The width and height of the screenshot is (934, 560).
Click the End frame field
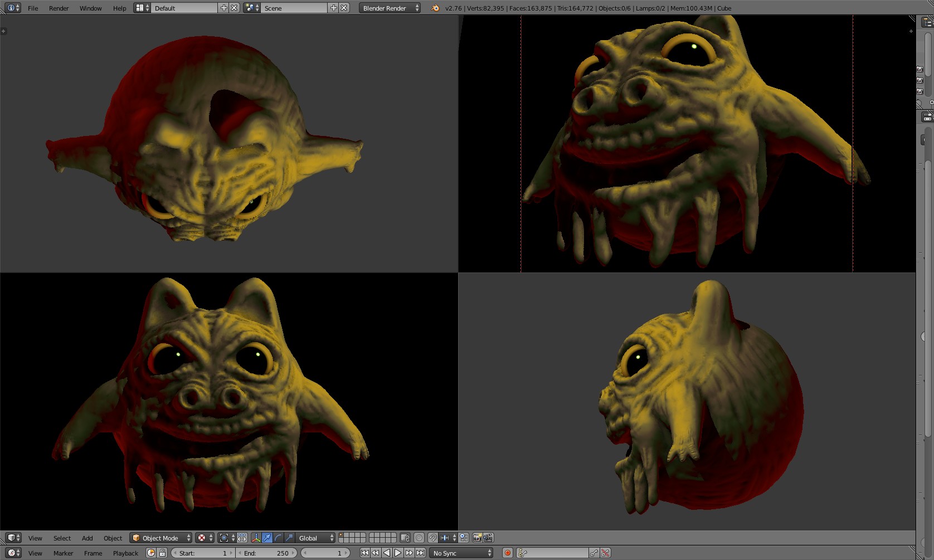pyautogui.click(x=267, y=553)
